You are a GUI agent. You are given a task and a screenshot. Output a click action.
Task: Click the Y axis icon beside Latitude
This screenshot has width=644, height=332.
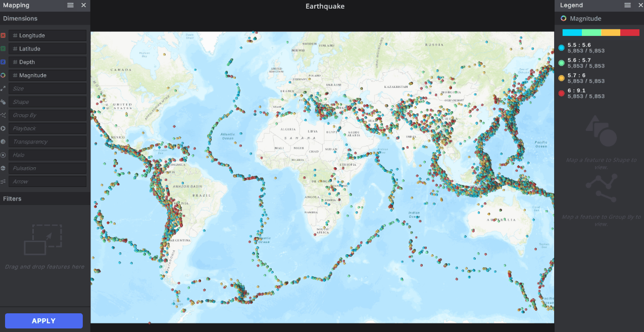pyautogui.click(x=3, y=49)
